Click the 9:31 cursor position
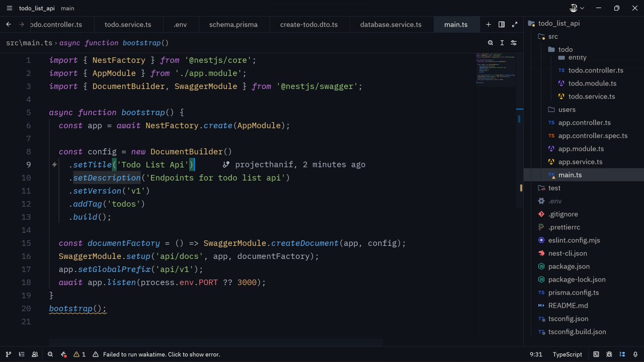Image resolution: width=644 pixels, height=362 pixels. 536,354
